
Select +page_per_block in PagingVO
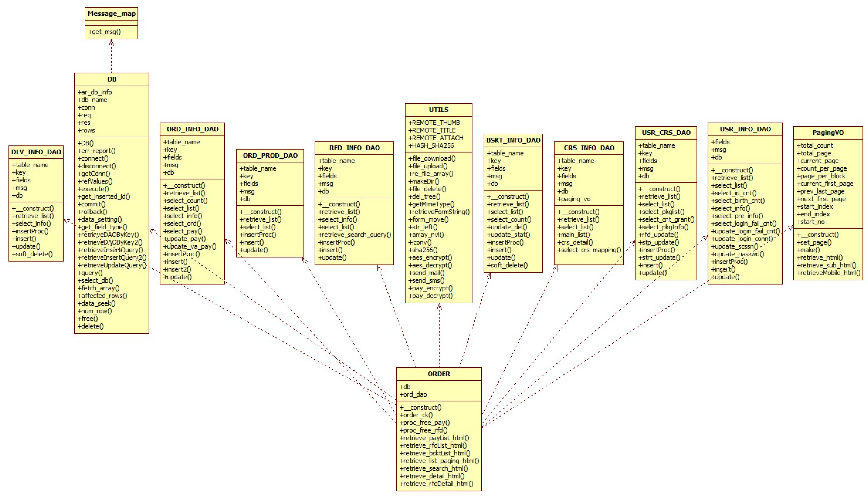point(821,176)
